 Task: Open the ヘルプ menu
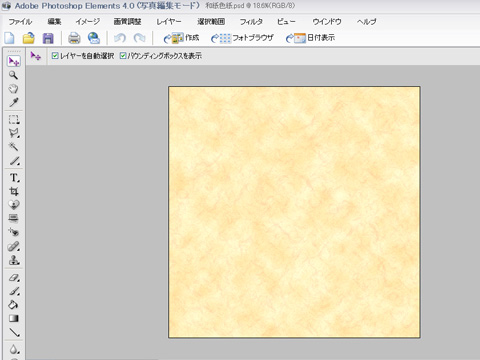coord(367,22)
